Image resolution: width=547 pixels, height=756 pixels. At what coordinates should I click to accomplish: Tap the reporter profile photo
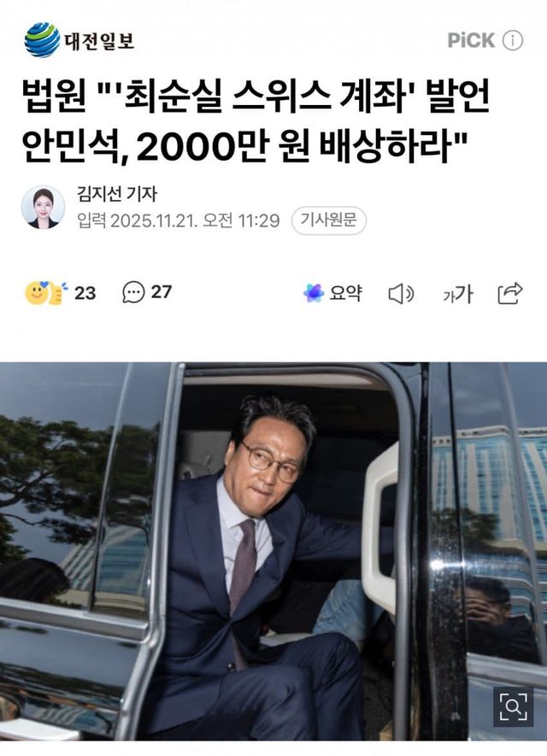[43, 208]
